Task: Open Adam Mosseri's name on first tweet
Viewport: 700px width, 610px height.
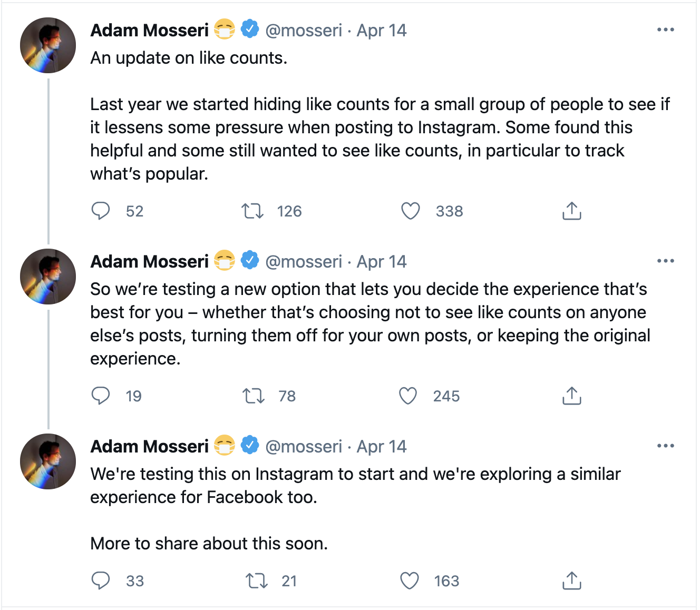Action: click(x=150, y=31)
